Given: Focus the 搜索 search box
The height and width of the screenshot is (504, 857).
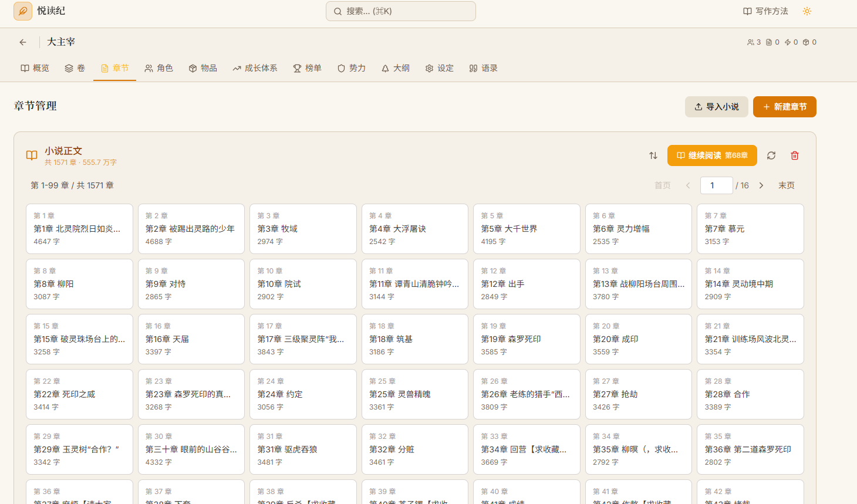Looking at the screenshot, I should (401, 11).
